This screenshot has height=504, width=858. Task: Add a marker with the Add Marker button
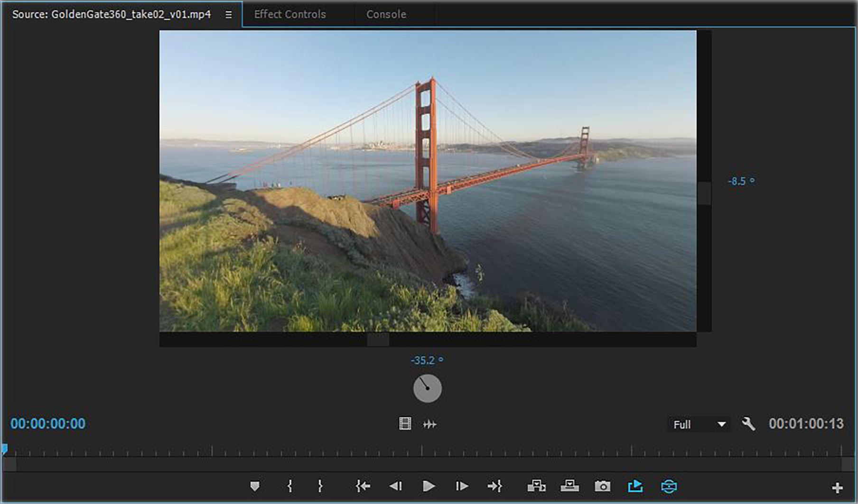click(x=255, y=486)
